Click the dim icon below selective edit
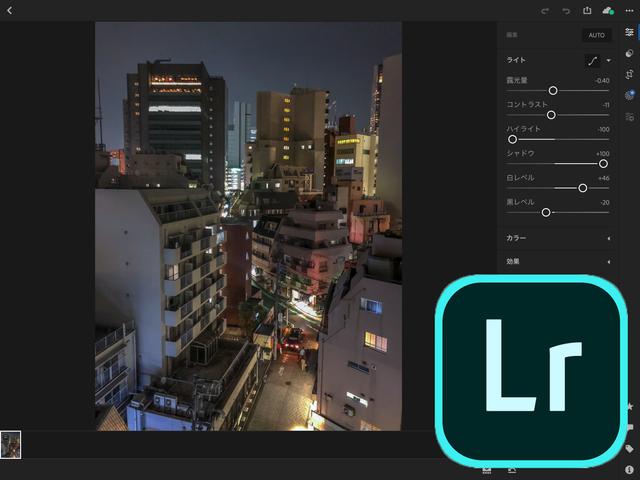The height and width of the screenshot is (480, 640). (x=630, y=117)
